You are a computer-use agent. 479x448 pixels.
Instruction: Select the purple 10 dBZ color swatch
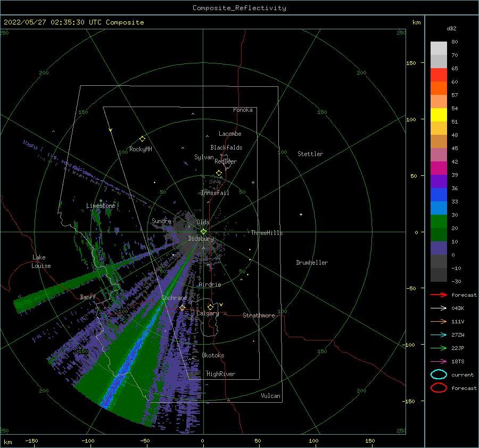[x=439, y=248]
